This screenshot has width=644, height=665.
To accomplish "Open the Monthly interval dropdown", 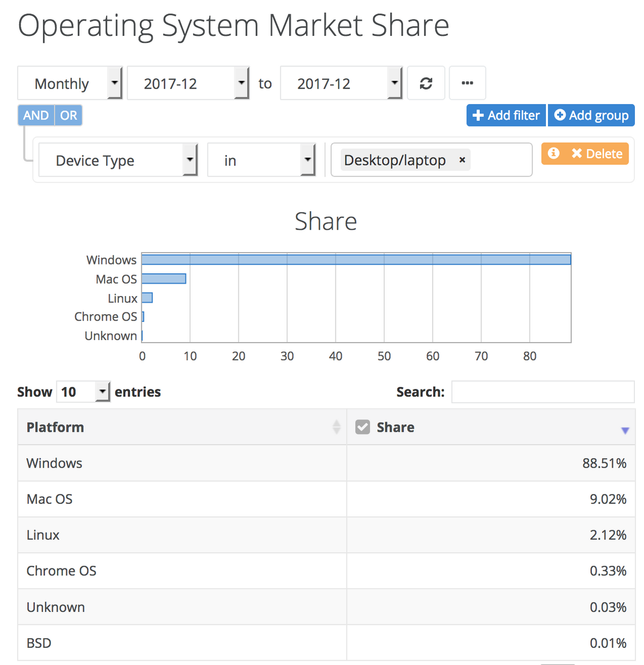I will point(70,83).
